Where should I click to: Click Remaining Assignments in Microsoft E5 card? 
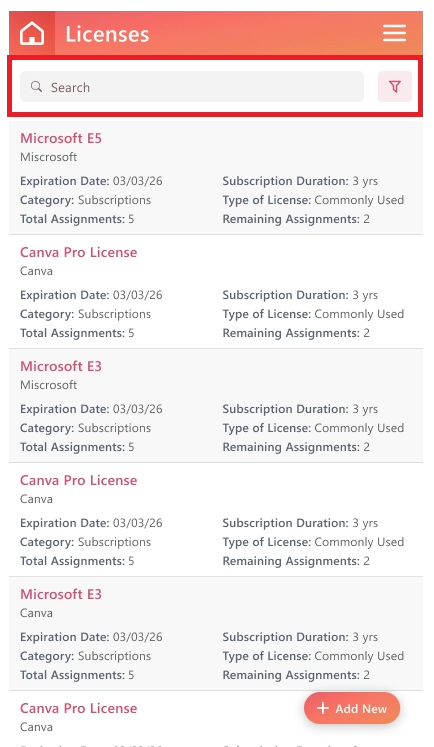coord(296,219)
